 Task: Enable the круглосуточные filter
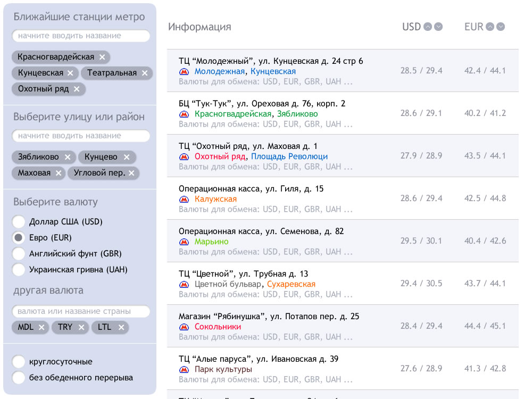[x=19, y=362]
